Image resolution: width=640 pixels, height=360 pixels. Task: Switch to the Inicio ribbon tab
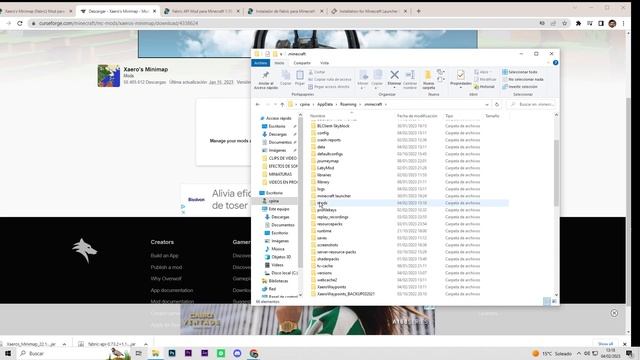pyautogui.click(x=279, y=63)
